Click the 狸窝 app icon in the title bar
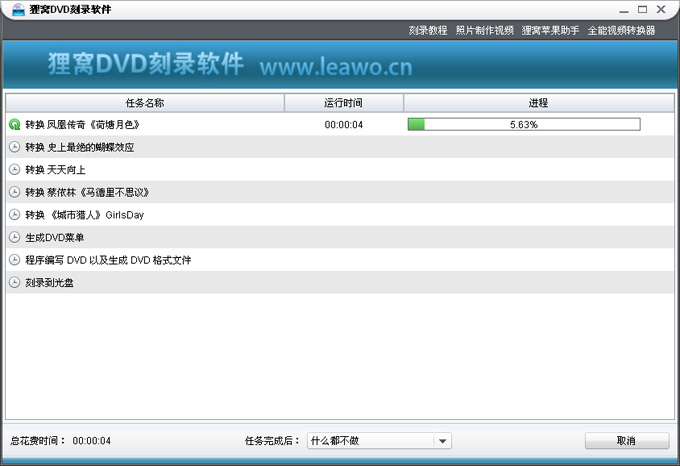The image size is (680, 466). pyautogui.click(x=18, y=9)
